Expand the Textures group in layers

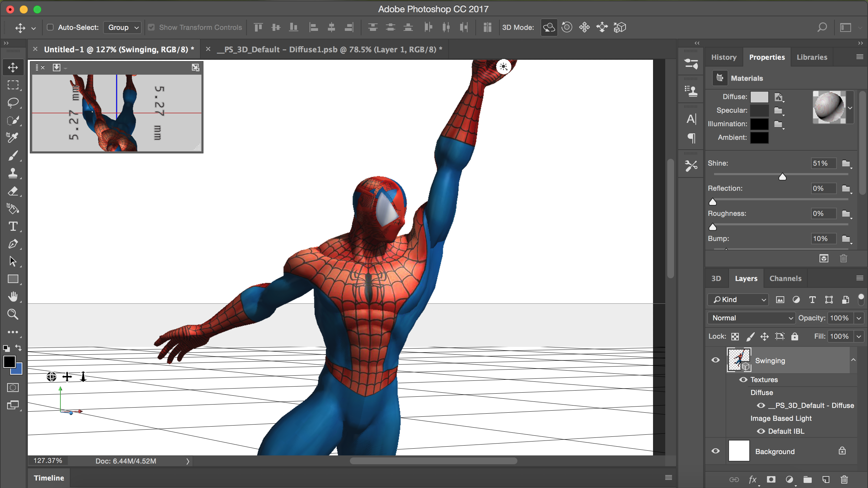pos(743,379)
